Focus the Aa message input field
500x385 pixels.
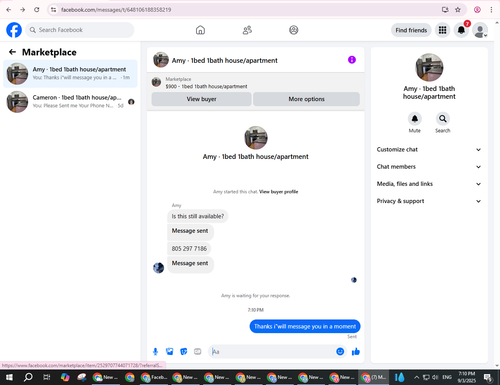point(273,352)
